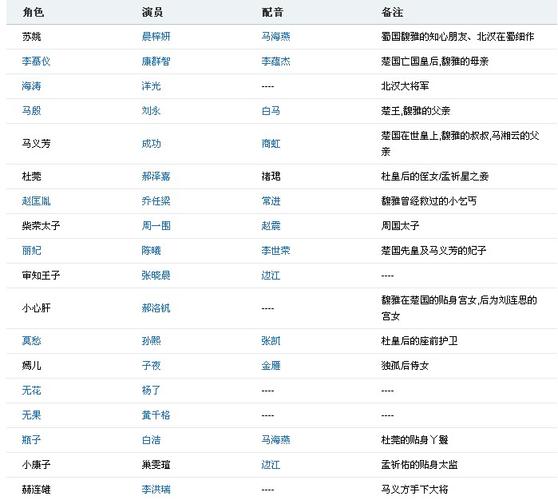
Task: Open the 瓶子 character link
Action: point(31,440)
